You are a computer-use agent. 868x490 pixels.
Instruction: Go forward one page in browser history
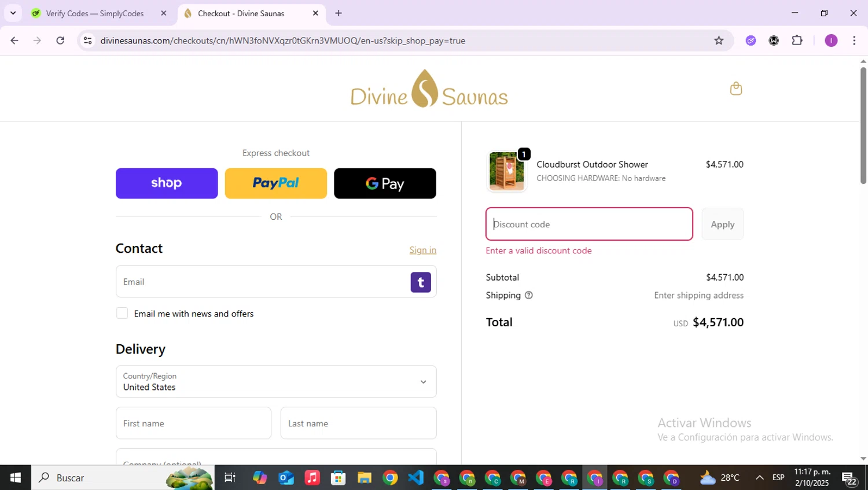(37, 40)
